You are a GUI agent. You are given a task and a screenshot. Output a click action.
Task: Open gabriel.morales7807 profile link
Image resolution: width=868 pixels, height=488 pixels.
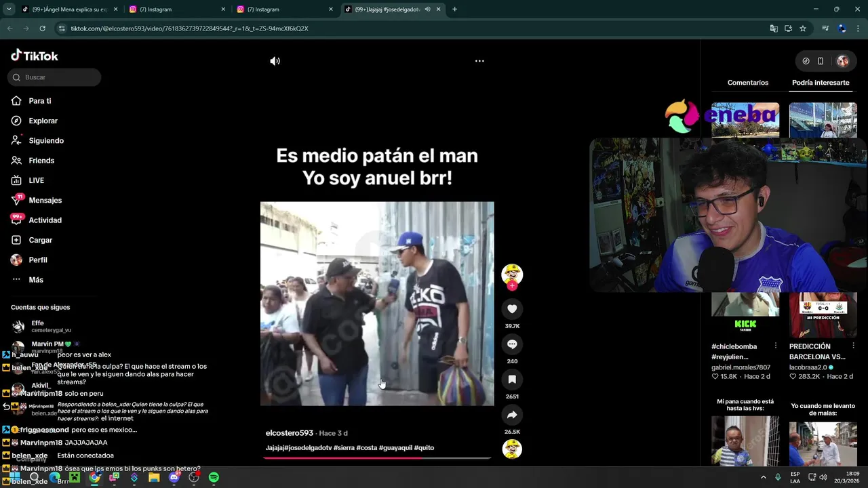click(741, 367)
